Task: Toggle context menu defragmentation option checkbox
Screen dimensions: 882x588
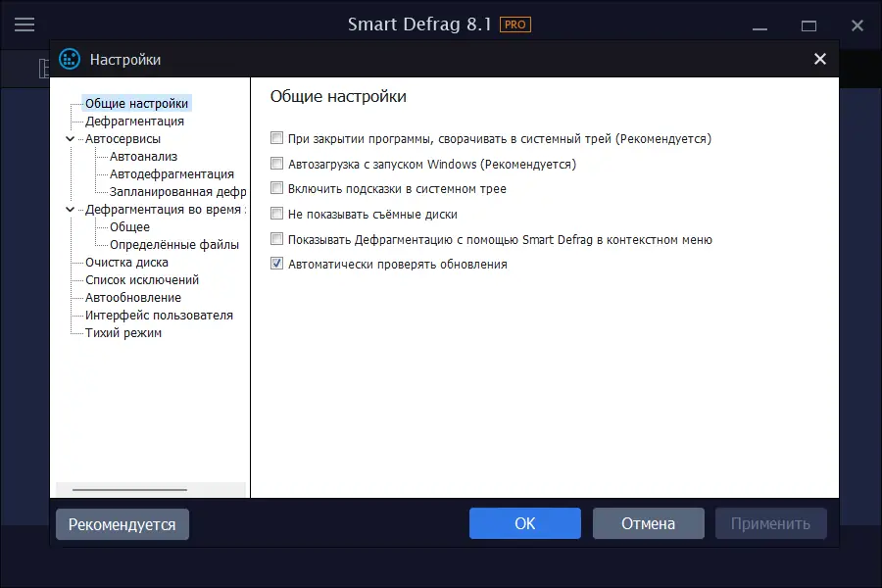Action: click(276, 238)
